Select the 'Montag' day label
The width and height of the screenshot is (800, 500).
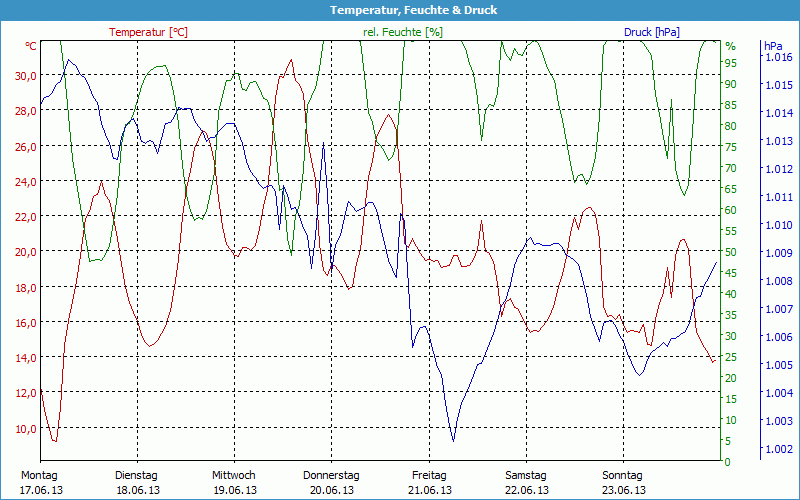(x=39, y=476)
